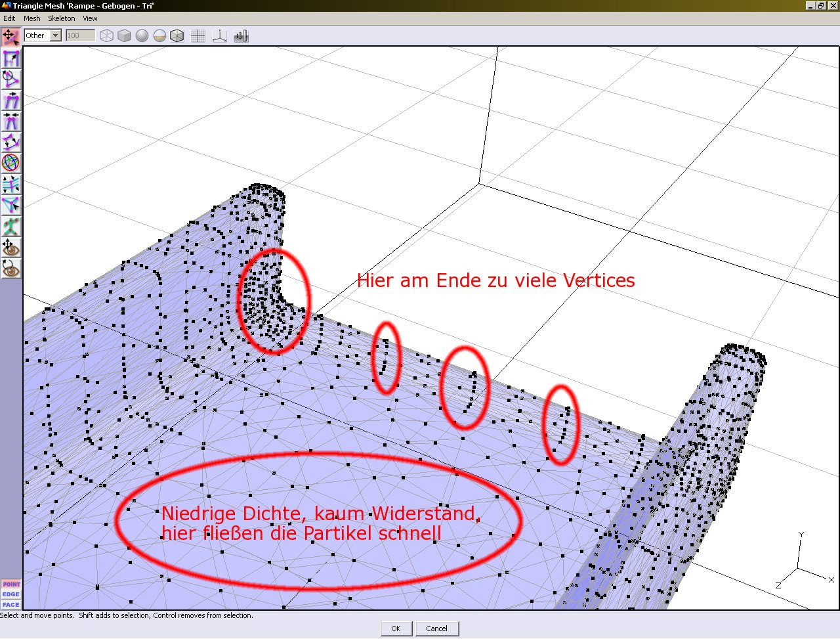Click the bar-chart toolbar icon
840x639 pixels.
tap(241, 35)
